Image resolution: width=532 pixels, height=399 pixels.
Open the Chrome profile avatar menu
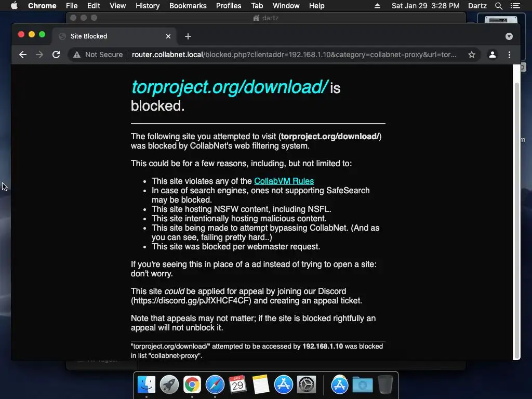click(x=493, y=55)
